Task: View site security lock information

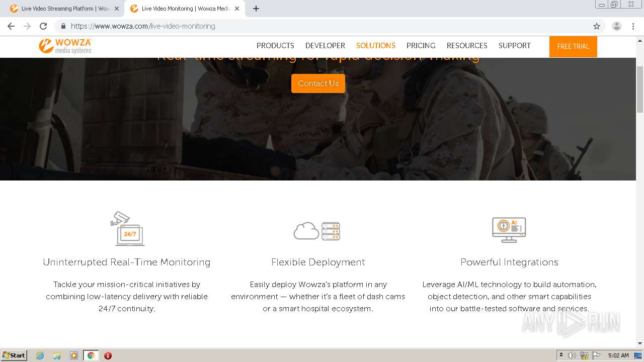Action: pos(63,26)
